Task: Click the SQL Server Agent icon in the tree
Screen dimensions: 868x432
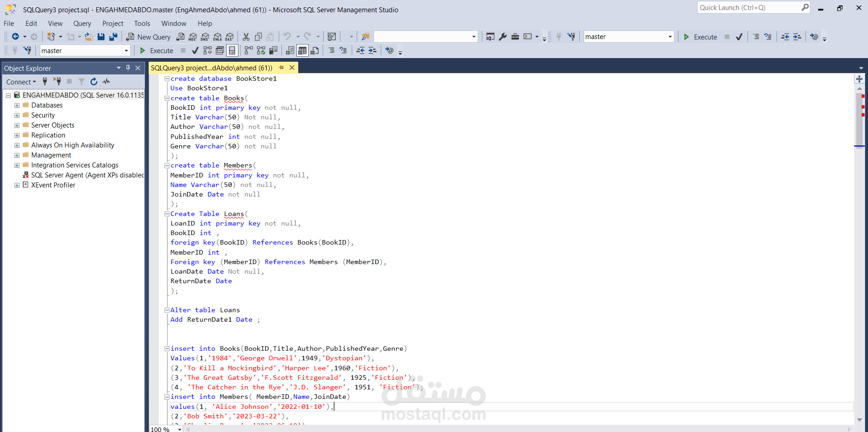Action: click(x=26, y=175)
